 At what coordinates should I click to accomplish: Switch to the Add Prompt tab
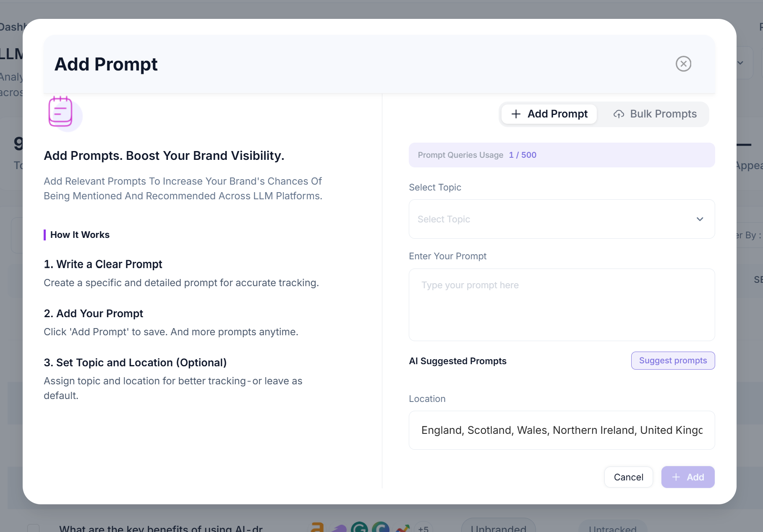pyautogui.click(x=549, y=114)
